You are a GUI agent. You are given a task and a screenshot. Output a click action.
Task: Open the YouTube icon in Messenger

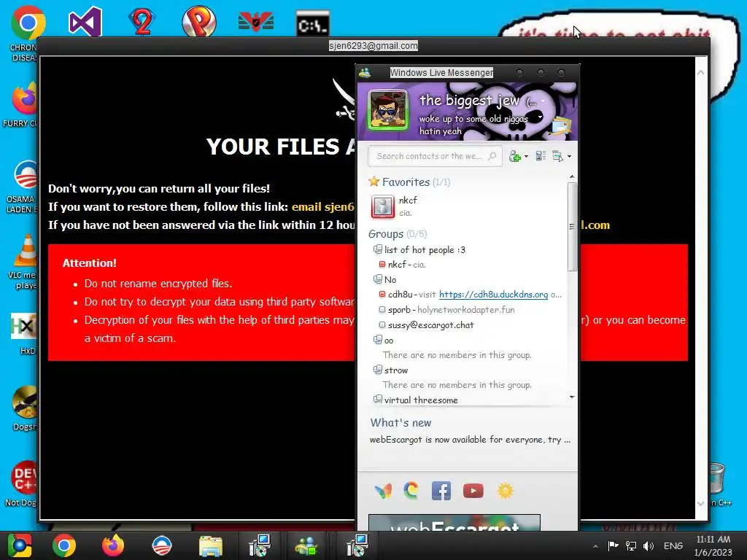pos(473,491)
